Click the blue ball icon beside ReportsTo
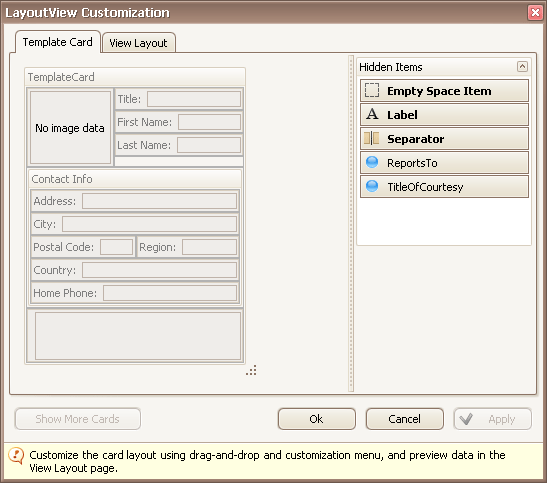The height and width of the screenshot is (483, 547). [372, 162]
